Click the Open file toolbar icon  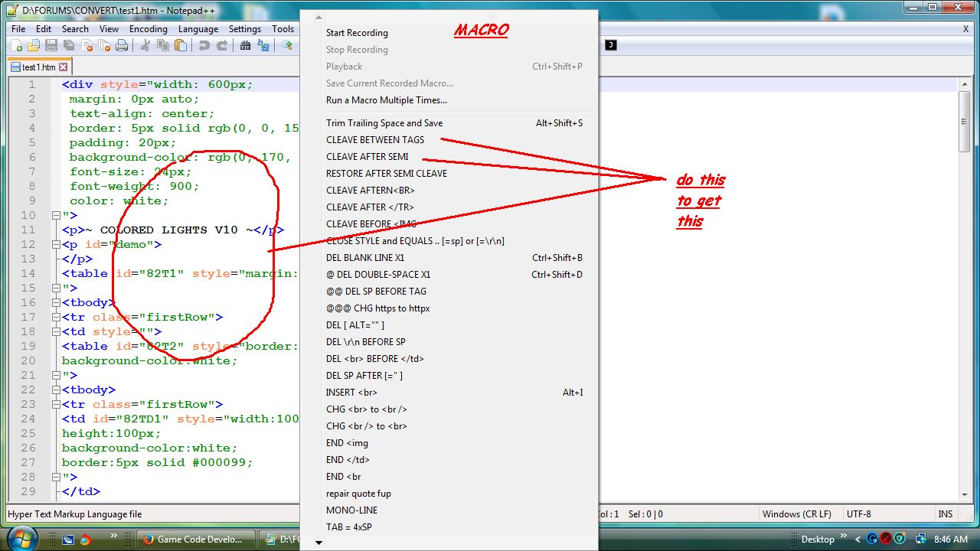34,46
